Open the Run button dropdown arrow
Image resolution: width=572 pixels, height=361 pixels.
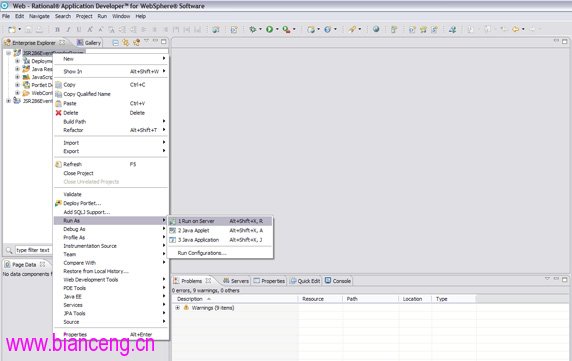(x=277, y=29)
